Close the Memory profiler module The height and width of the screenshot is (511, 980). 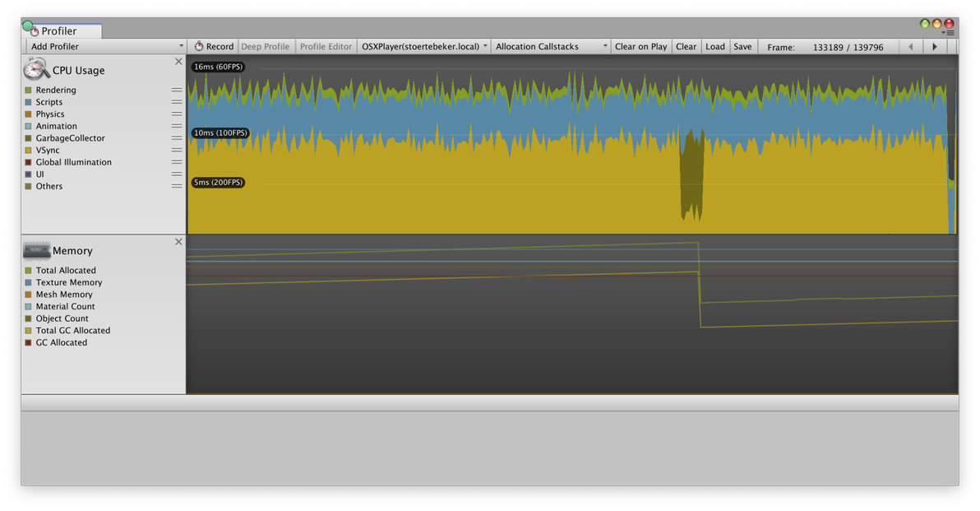click(178, 241)
